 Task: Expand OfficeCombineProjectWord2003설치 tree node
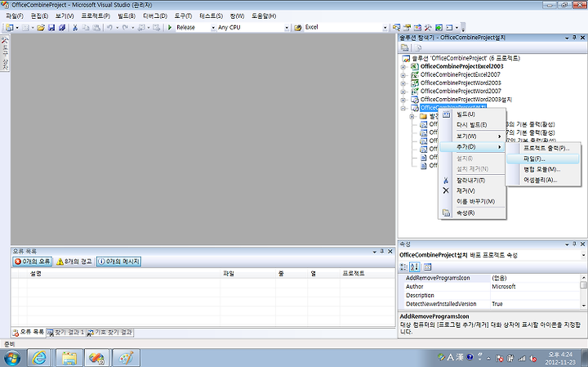tap(403, 100)
